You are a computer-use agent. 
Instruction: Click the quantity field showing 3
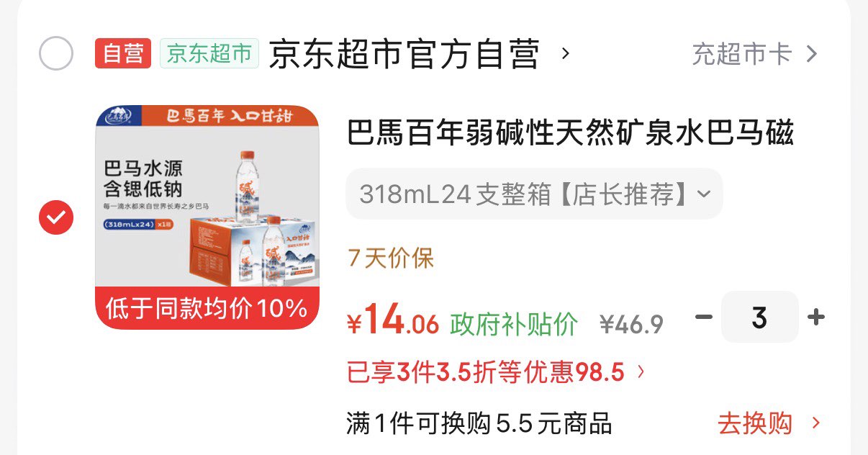coord(759,317)
